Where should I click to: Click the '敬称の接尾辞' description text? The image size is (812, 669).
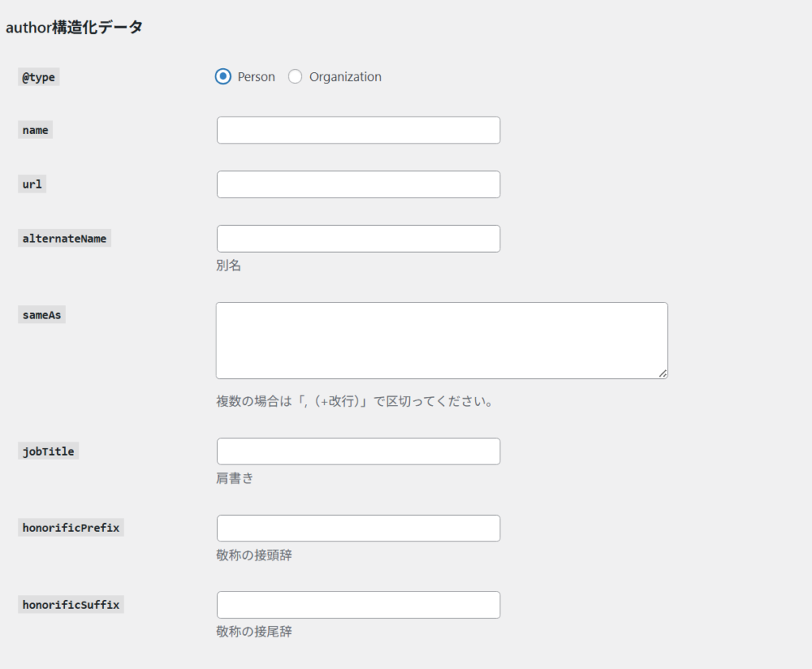(x=254, y=632)
